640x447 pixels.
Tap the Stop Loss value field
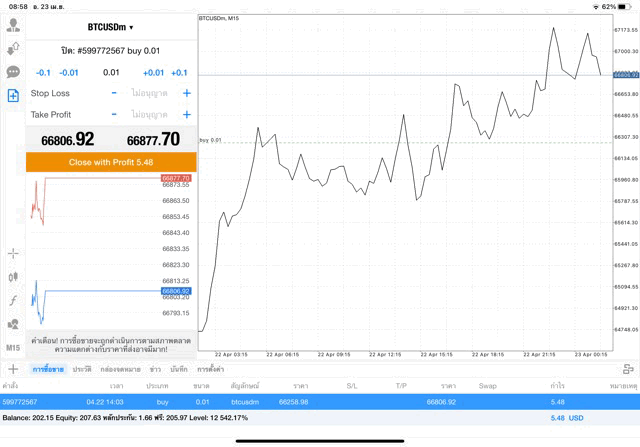tap(150, 93)
